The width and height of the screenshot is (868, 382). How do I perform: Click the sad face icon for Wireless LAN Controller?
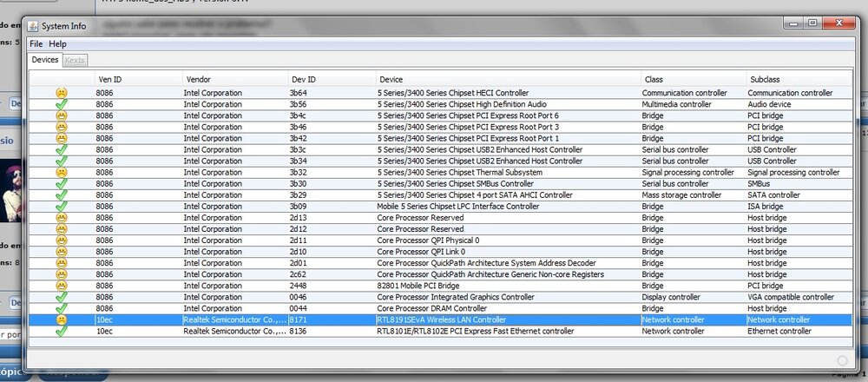click(x=62, y=319)
